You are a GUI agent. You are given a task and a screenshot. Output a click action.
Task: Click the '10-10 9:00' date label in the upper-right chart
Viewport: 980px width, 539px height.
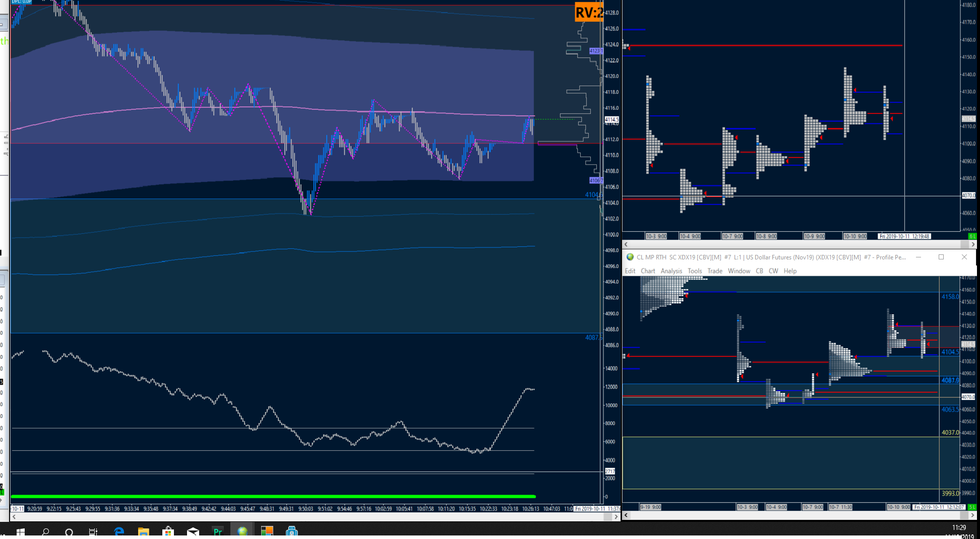855,236
